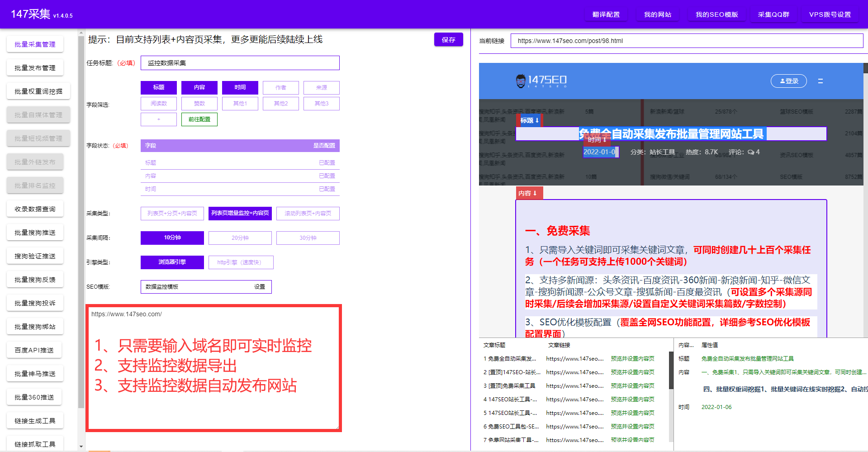Image resolution: width=868 pixels, height=452 pixels.
Task: Enable the 作者 field filter
Action: point(280,87)
